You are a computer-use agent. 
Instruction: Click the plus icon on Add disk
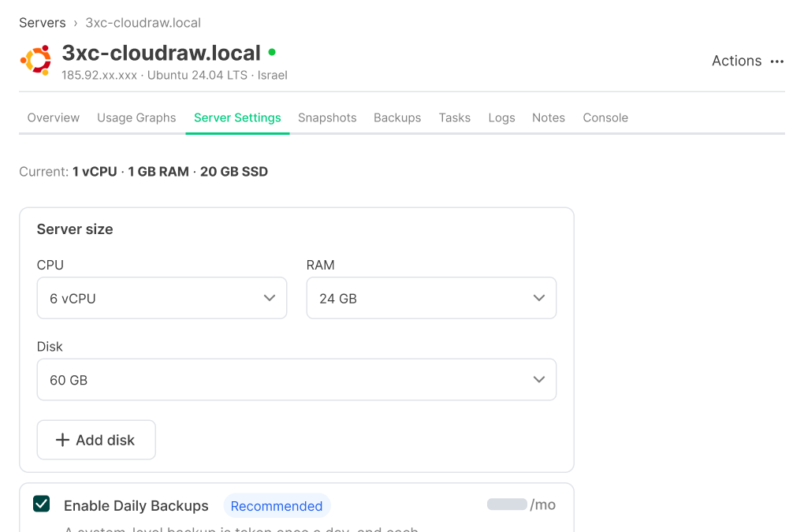(x=62, y=440)
